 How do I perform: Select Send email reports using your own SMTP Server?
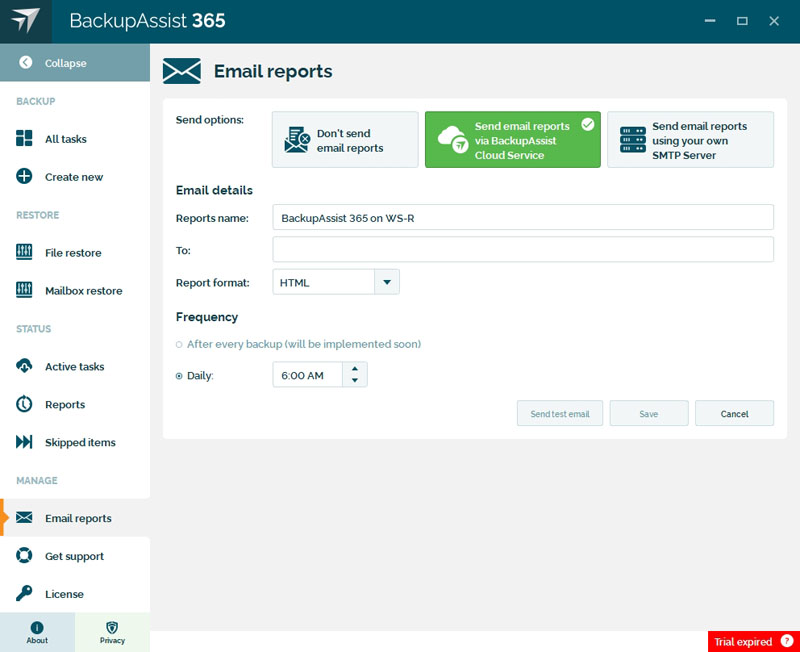point(690,140)
